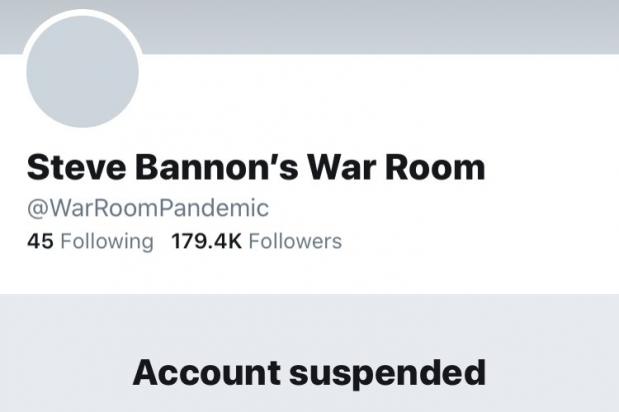The image size is (619, 412).
Task: Click the word "Following"
Action: click(x=107, y=241)
